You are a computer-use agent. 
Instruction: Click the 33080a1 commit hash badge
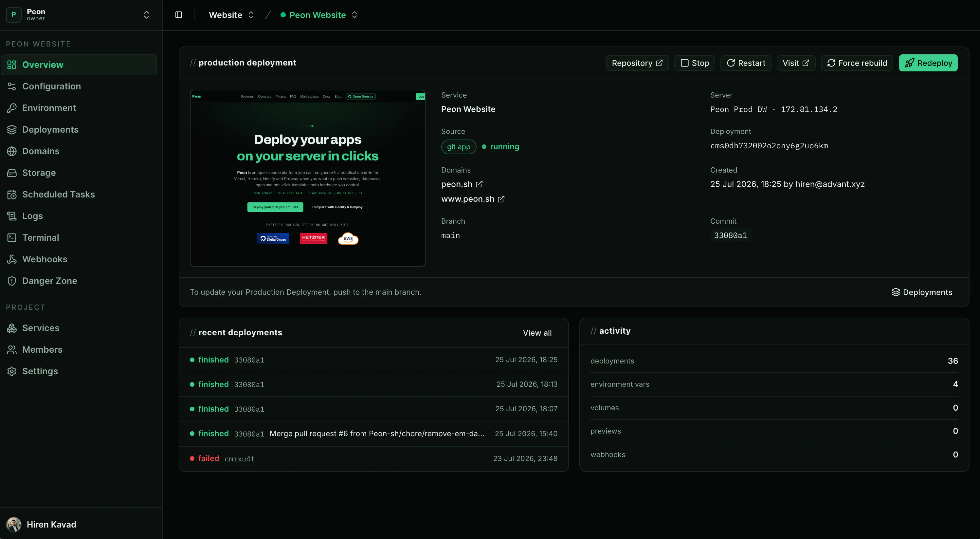(x=731, y=236)
